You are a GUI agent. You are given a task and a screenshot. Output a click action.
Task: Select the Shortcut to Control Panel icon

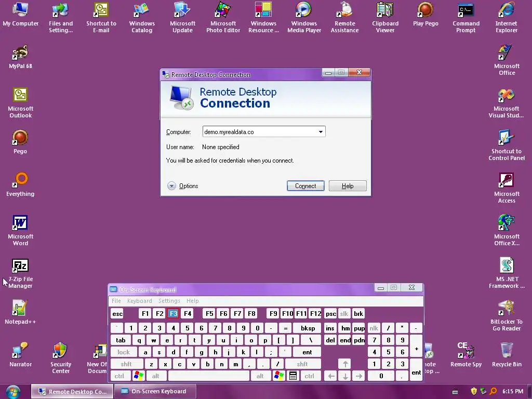507,145
